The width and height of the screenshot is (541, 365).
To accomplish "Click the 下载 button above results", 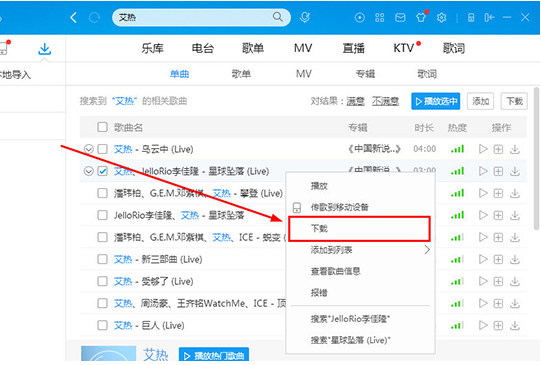I will tap(514, 101).
